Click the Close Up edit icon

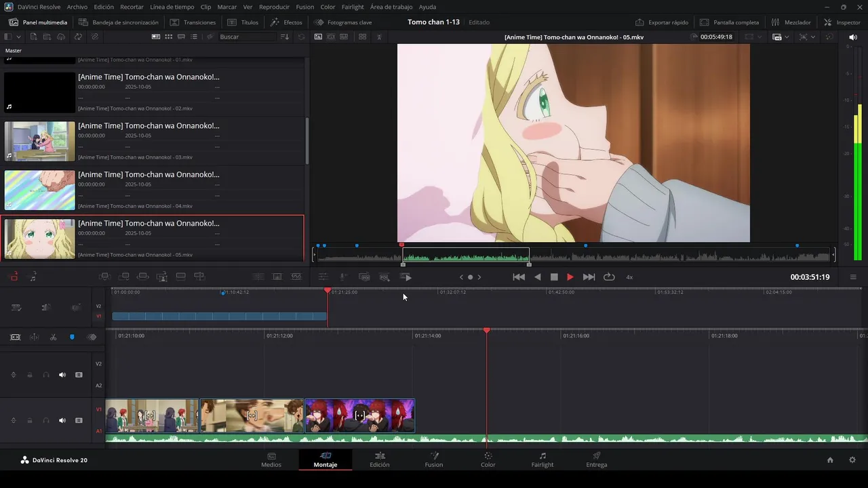tap(162, 277)
